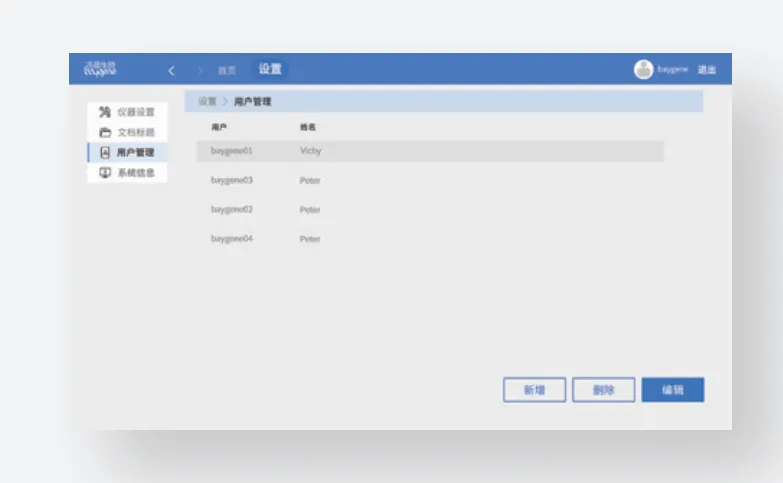Screen dimensions: 783x483
Task: Click the 编辑 edit button
Action: (673, 390)
